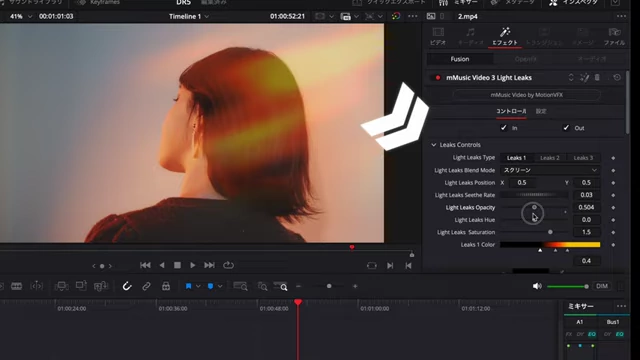Viewport: 640px width, 360px height.
Task: Open the marker color dropdown arrow
Action: pyautogui.click(x=220, y=287)
